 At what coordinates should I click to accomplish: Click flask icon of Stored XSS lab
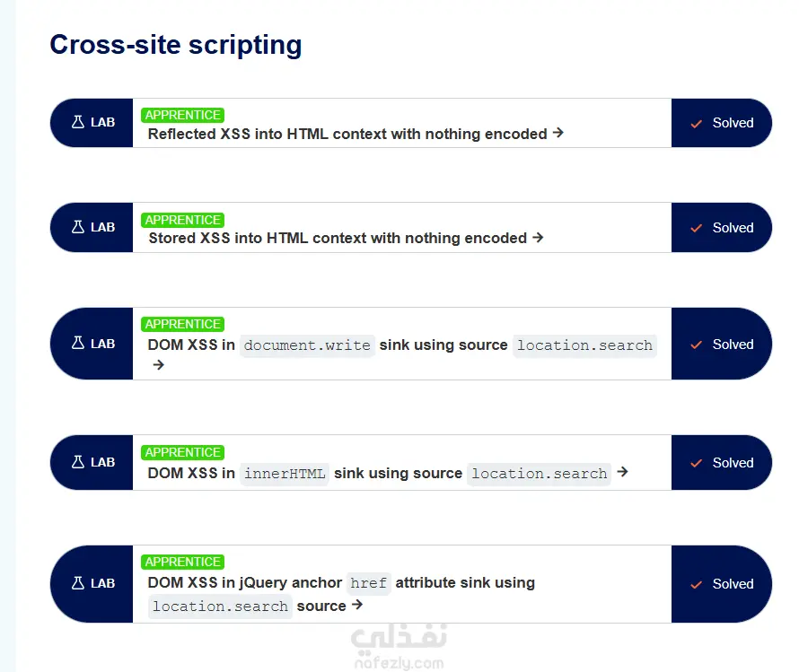(x=78, y=227)
